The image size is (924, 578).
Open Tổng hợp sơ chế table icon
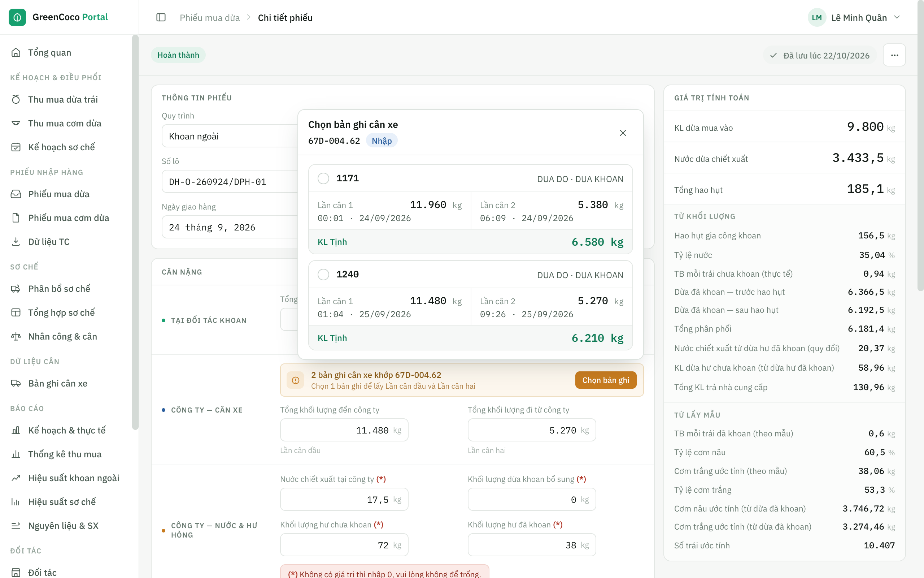click(16, 312)
